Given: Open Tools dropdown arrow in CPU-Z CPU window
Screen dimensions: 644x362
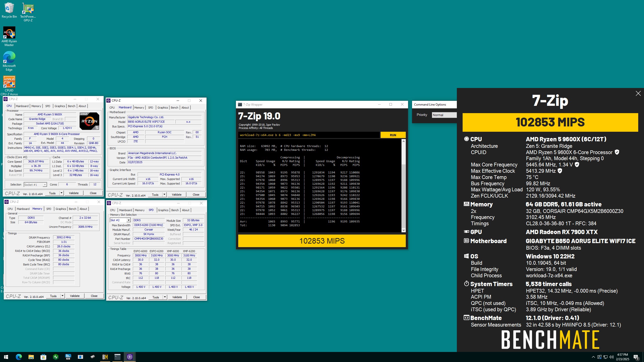Looking at the screenshot, I should 61,193.
